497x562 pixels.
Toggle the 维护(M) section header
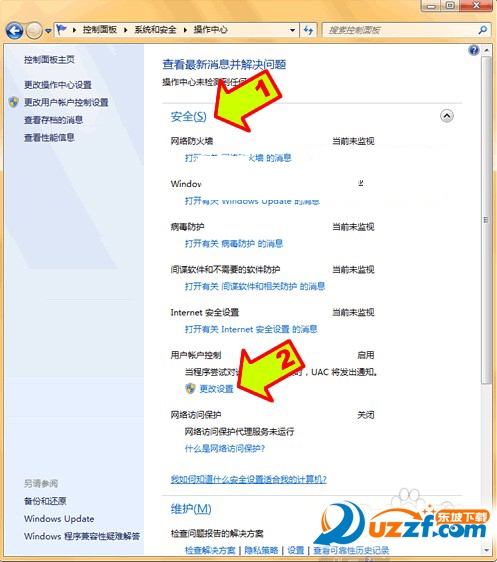(191, 509)
